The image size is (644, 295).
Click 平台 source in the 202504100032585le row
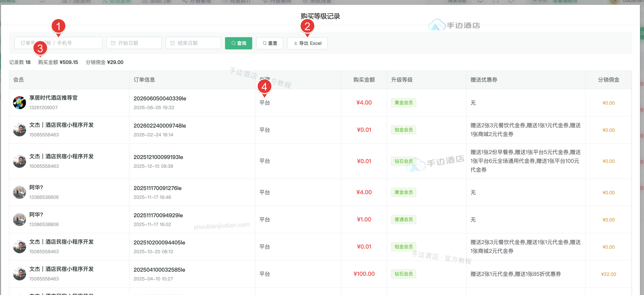tap(264, 274)
